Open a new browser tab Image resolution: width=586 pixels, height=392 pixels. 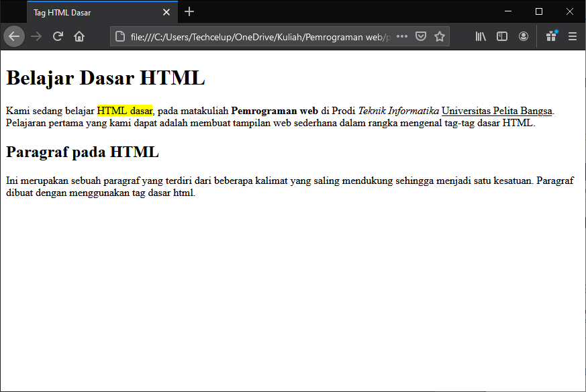coord(189,11)
